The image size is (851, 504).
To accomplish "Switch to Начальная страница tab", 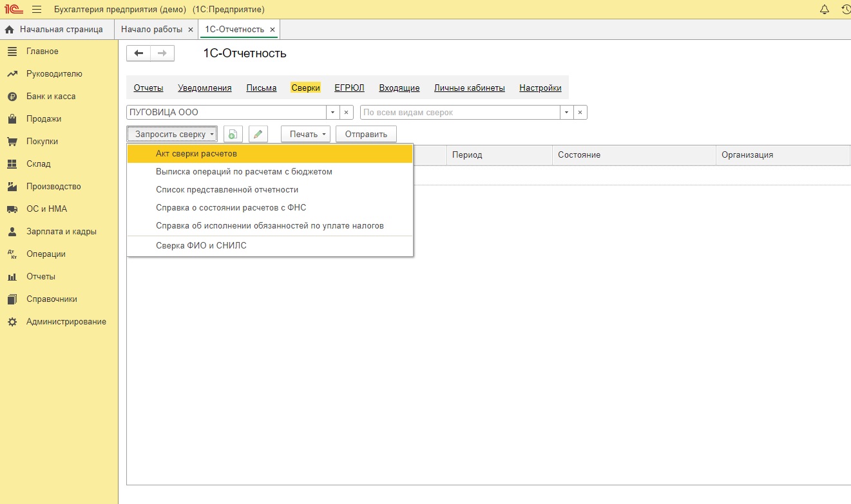I will [57, 30].
